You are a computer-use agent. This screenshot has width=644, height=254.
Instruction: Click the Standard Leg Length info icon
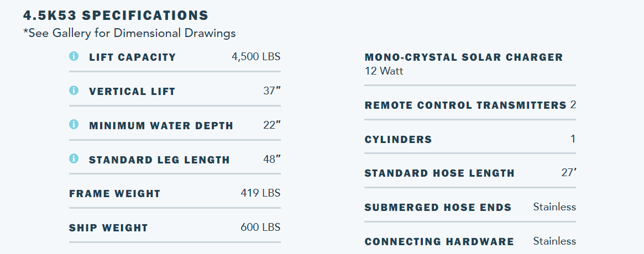(x=74, y=159)
